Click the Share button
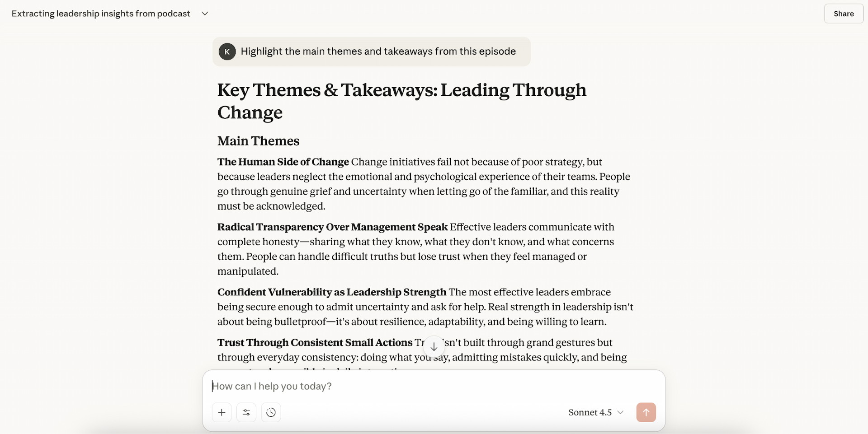This screenshot has height=434, width=868. coord(843,14)
